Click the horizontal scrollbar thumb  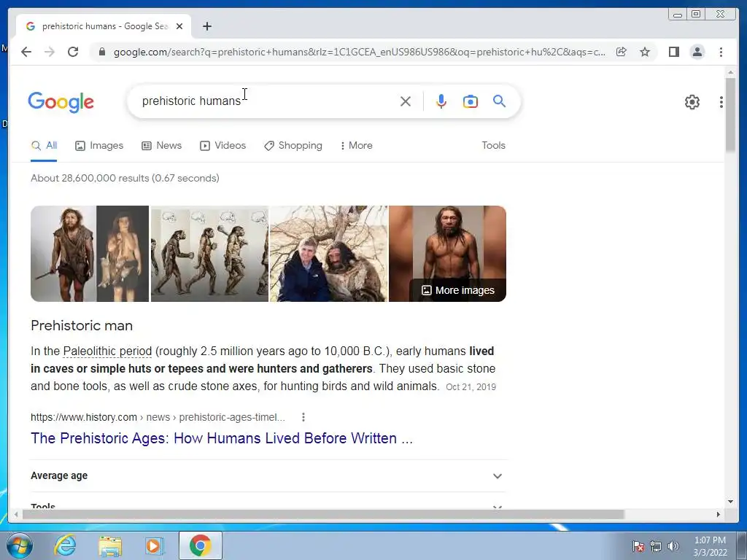click(x=323, y=514)
